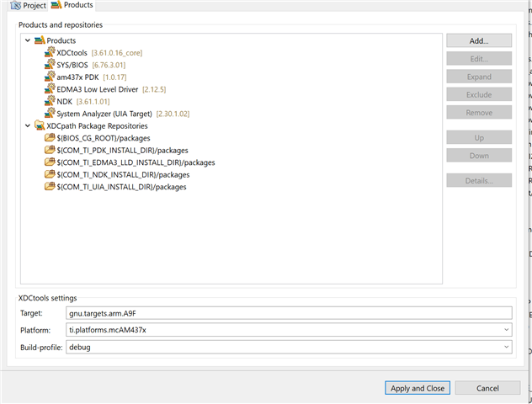
Task: Select System Analyzer (UIA Target) entry
Action: (117, 114)
